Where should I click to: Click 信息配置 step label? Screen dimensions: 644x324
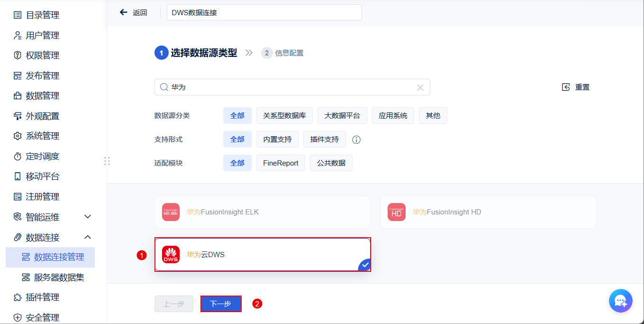point(289,53)
